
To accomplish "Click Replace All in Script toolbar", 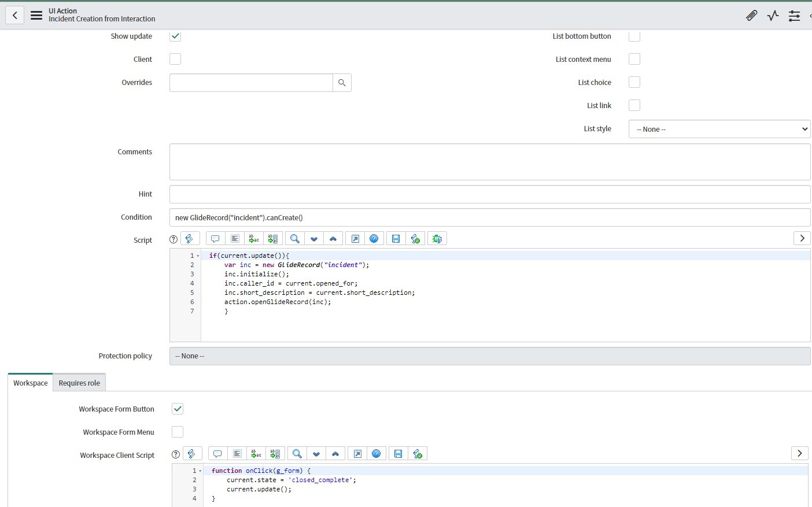I will pyautogui.click(x=274, y=239).
